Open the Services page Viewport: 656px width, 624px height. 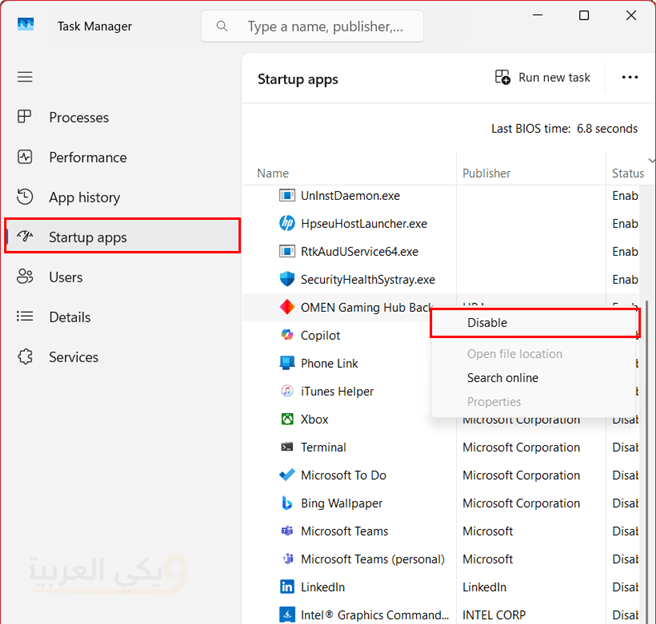[x=123, y=357]
